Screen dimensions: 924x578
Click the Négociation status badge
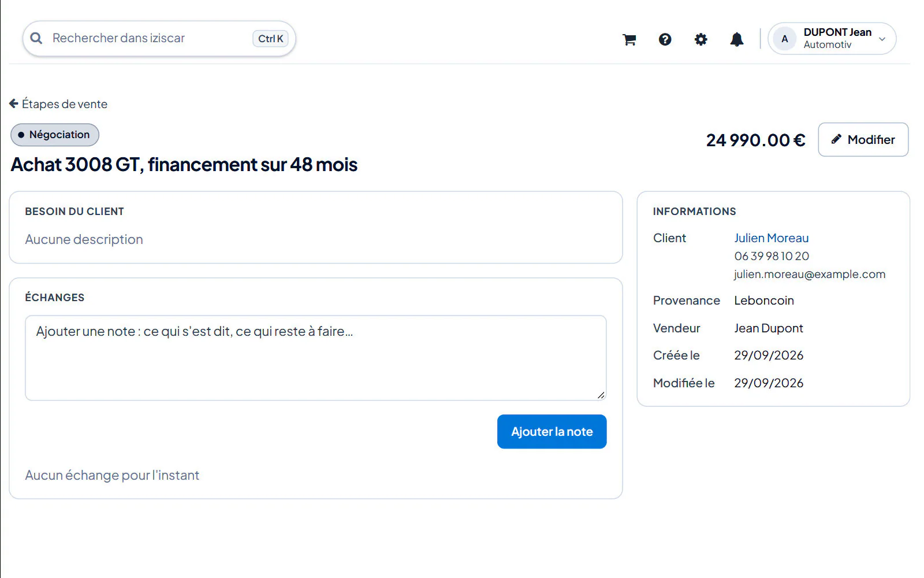click(x=55, y=135)
